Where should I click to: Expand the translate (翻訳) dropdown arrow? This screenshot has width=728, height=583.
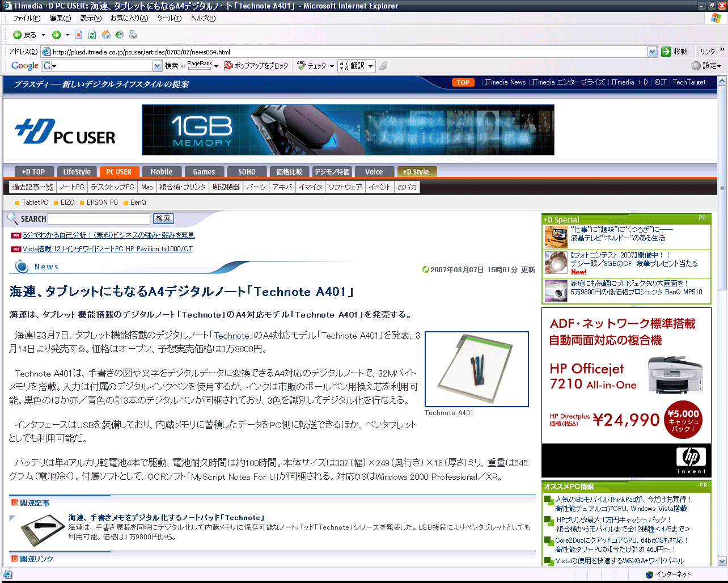371,66
